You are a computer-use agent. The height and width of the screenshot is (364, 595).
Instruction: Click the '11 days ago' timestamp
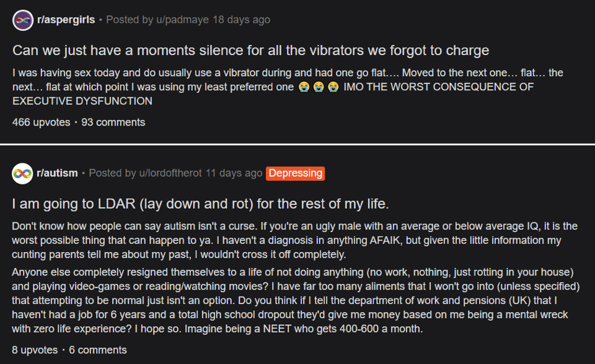click(x=234, y=173)
